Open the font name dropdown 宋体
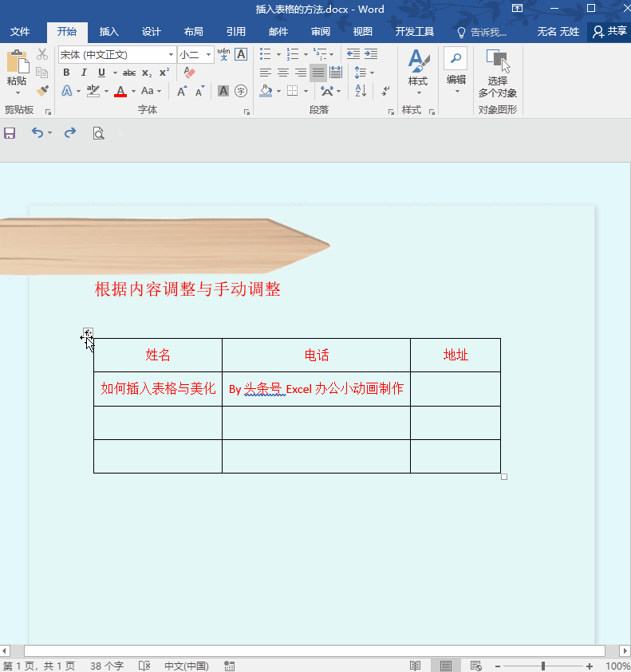Viewport: 631px width, 672px height. coord(171,55)
